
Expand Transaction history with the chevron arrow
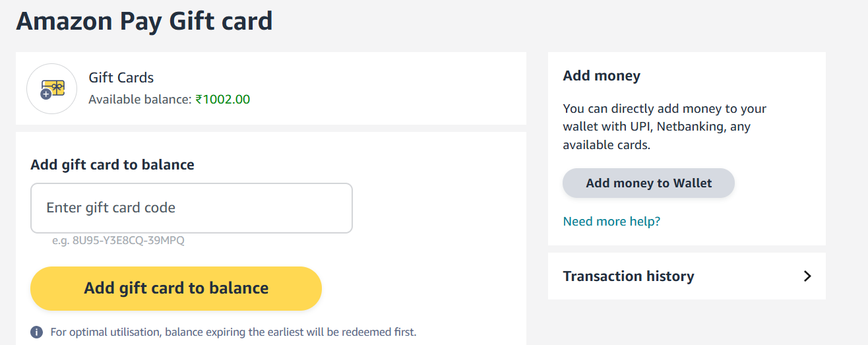coord(807,276)
